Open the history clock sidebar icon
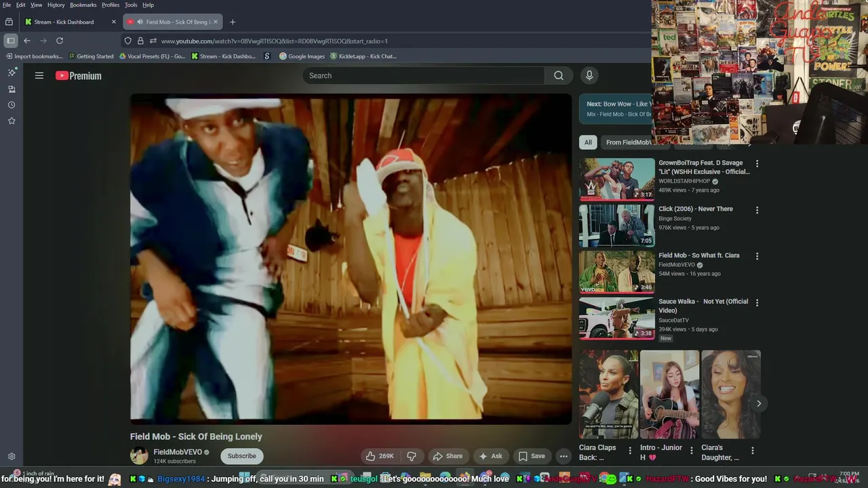 click(x=12, y=105)
